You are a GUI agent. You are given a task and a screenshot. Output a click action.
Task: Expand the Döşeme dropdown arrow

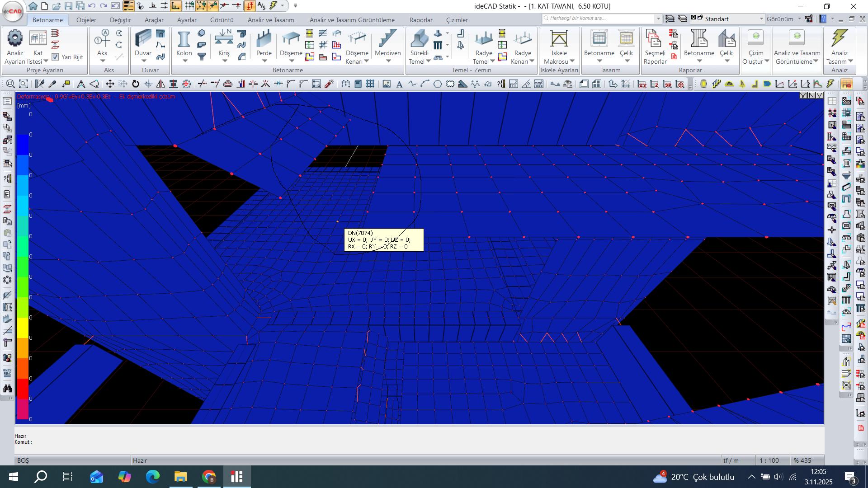coord(292,61)
